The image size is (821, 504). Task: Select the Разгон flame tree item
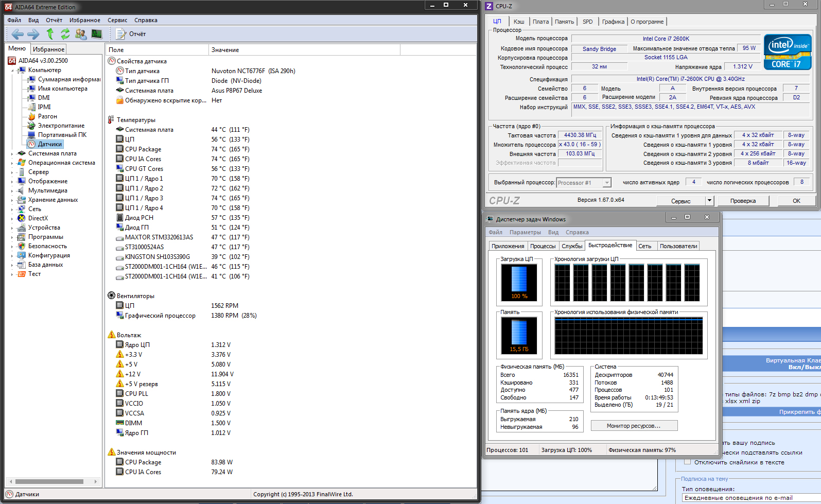[x=47, y=116]
